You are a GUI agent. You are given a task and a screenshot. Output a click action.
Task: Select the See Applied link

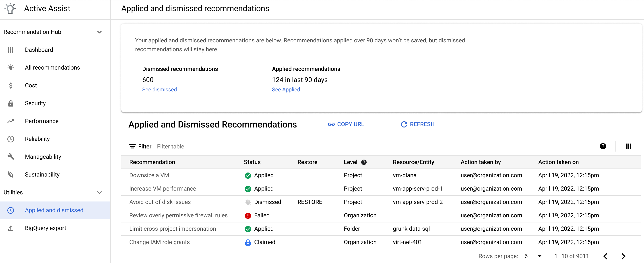pos(286,89)
